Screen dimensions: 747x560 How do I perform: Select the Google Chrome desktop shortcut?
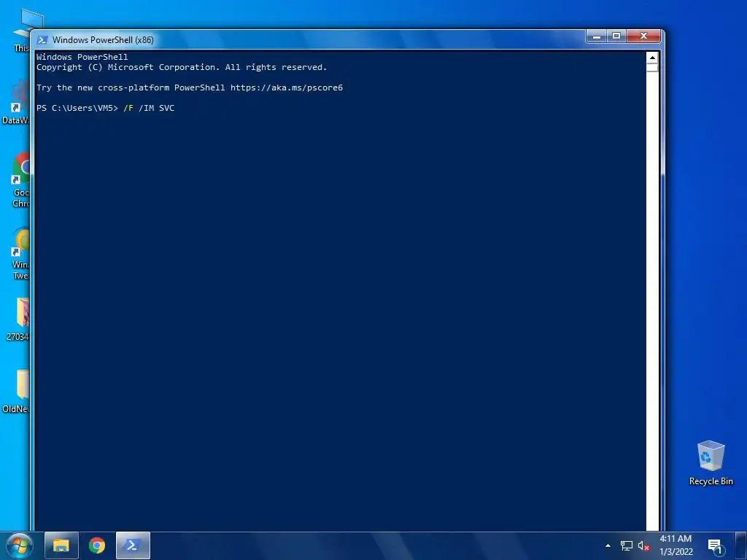[x=21, y=180]
